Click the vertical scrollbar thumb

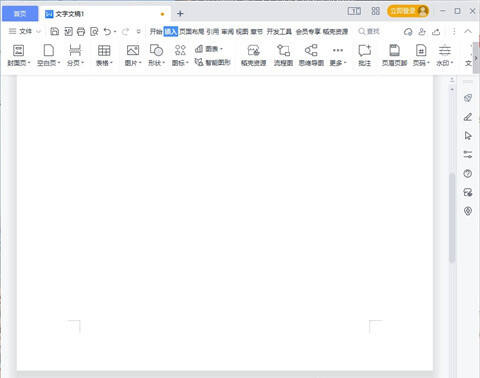tap(452, 217)
